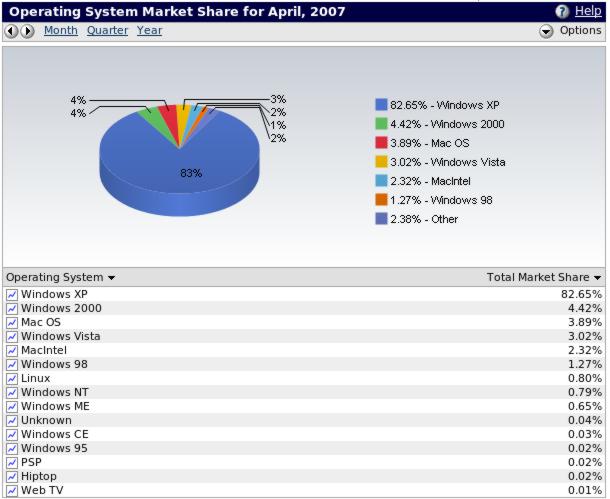Click the orange Windows 98 legend swatch

pyautogui.click(x=381, y=200)
